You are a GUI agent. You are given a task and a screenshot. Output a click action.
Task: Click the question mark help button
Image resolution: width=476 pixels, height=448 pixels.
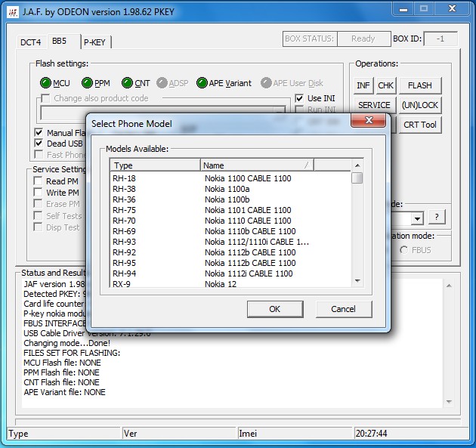tap(437, 218)
